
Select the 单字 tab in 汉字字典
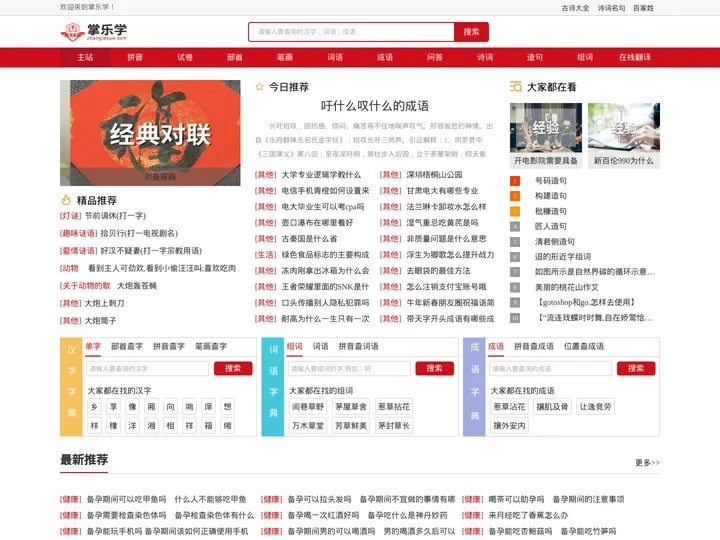(x=93, y=346)
